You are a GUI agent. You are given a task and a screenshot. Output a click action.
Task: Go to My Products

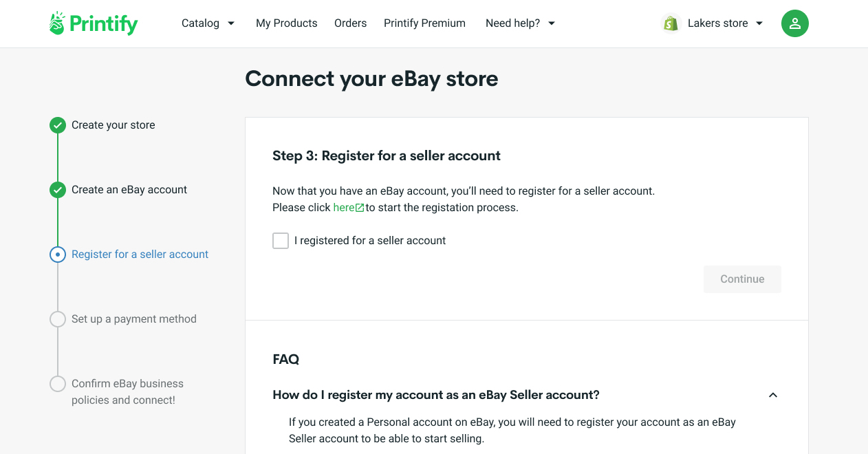286,23
